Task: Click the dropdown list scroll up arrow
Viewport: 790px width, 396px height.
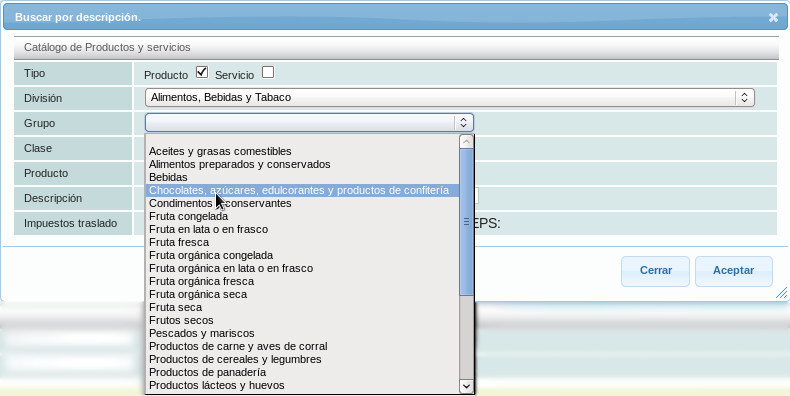Action: pos(467,142)
